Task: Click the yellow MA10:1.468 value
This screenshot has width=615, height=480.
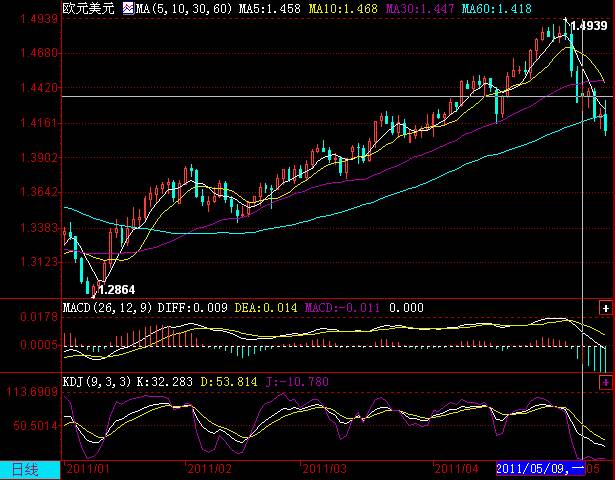Action: [343, 9]
